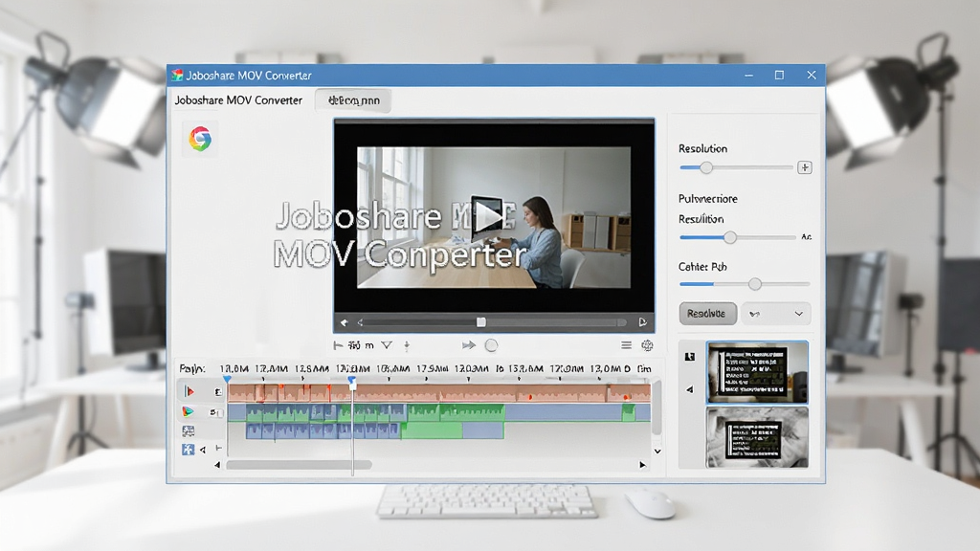Click the colorful triangle icon on second track

click(188, 411)
